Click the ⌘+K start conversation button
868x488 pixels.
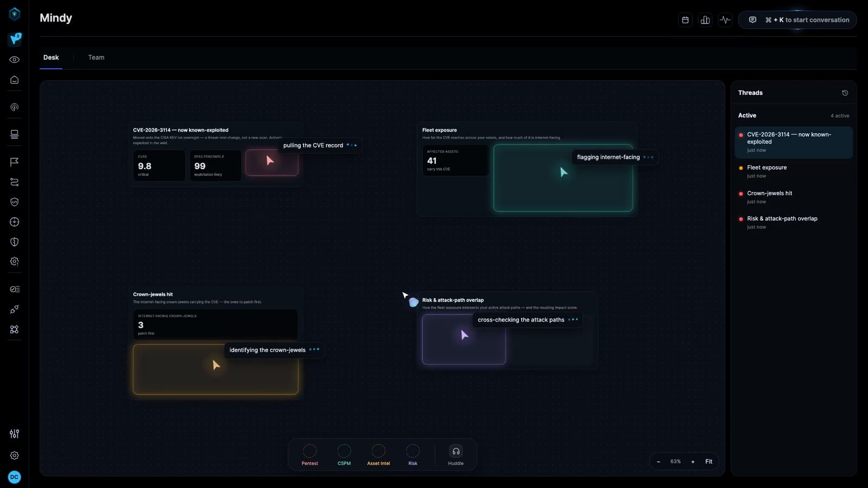(x=797, y=20)
